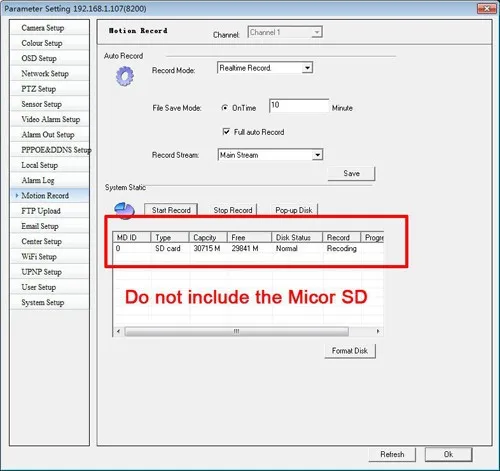Viewport: 500px width, 471px height.
Task: Go to Local Setup
Action: [50, 165]
